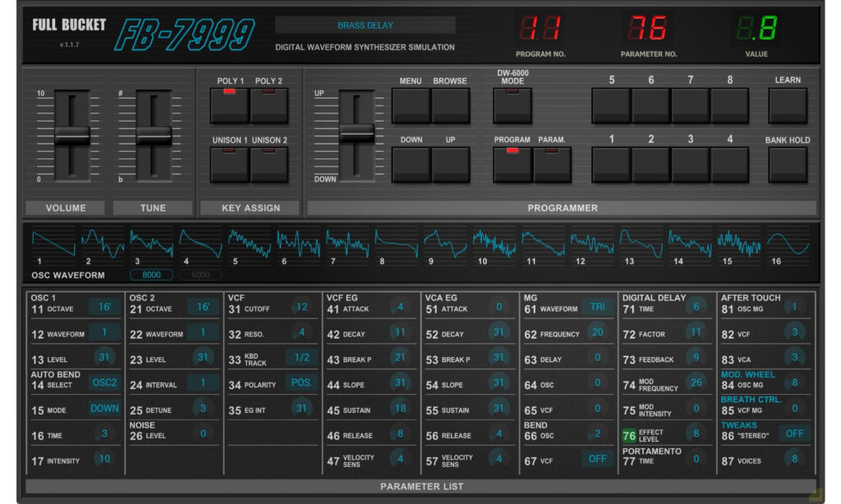Viewport: 841px width, 504px height.
Task: Enable POLY 2 key assign mode
Action: (269, 106)
